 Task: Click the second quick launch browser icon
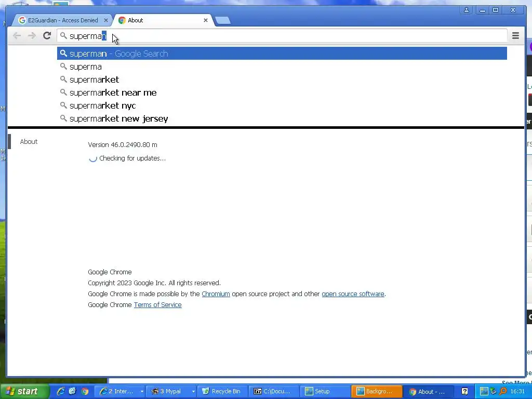coord(73,391)
